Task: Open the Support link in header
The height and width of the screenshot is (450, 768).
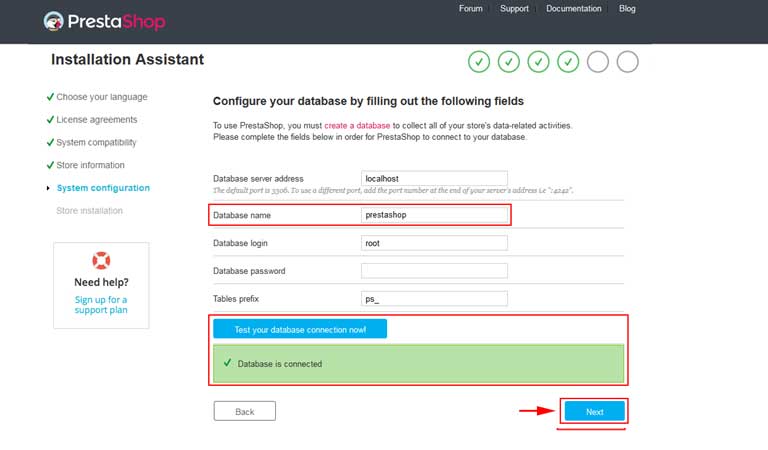Action: (x=514, y=8)
